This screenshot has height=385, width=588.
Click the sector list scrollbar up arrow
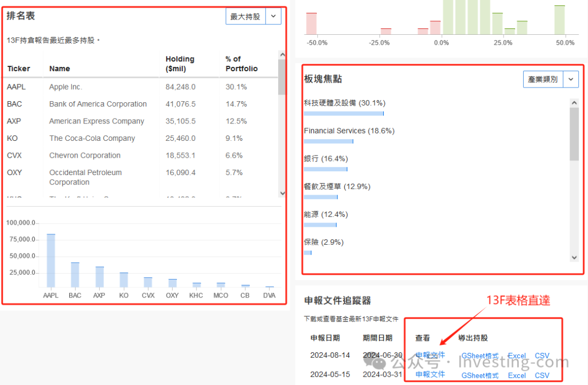[x=574, y=103]
